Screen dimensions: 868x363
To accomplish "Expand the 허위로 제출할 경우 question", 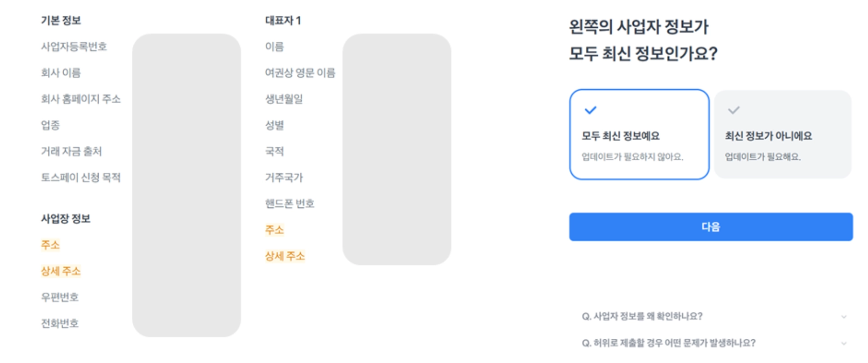I will point(668,343).
